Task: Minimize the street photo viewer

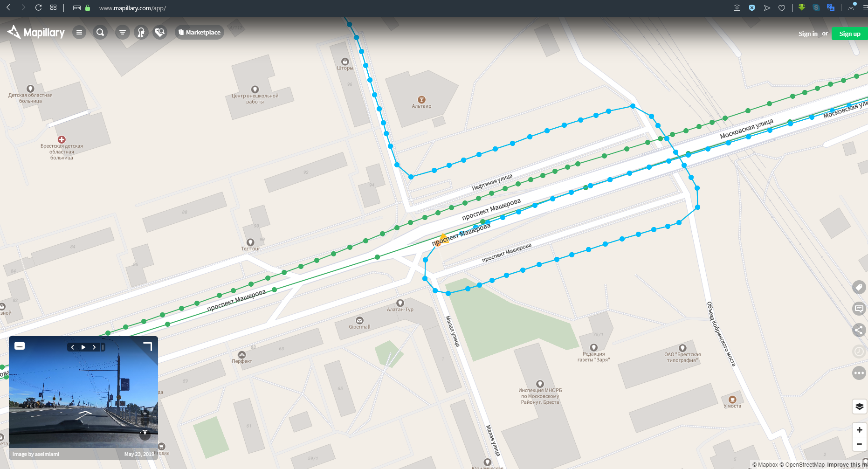Action: tap(20, 346)
